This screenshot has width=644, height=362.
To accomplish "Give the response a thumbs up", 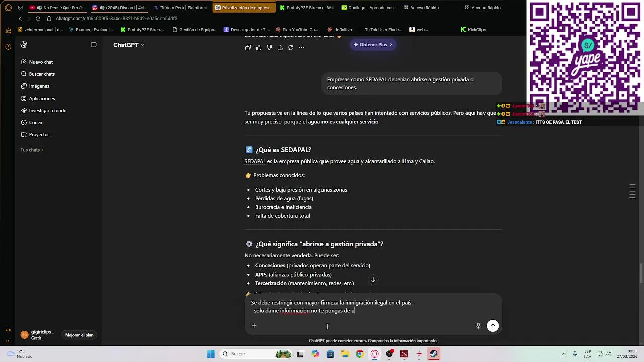I will click(259, 48).
